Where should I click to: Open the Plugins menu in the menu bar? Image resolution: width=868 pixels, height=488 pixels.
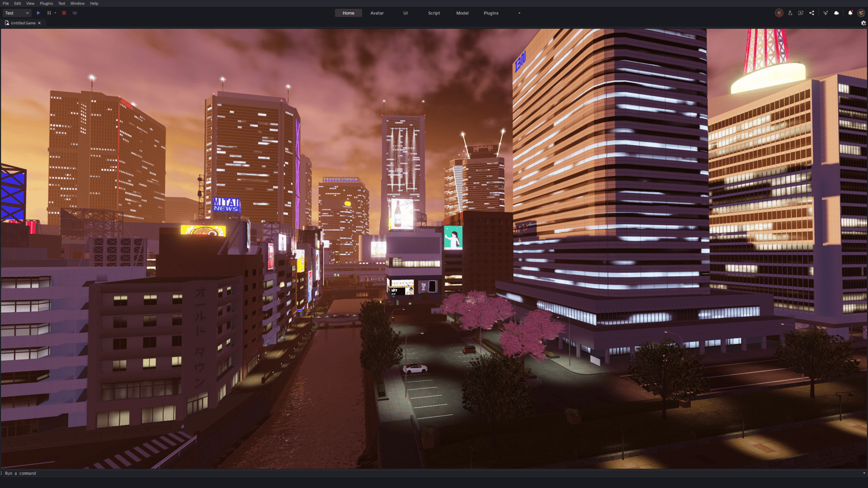(46, 3)
